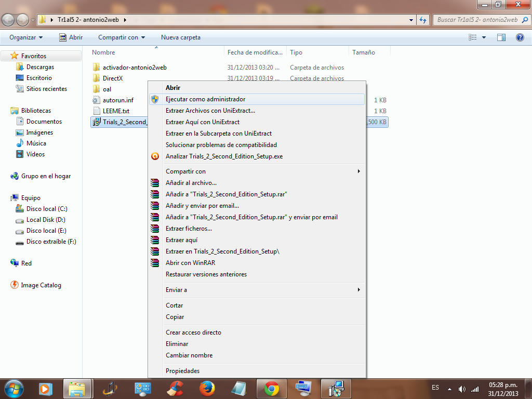The height and width of the screenshot is (399, 532).
Task: Open Descargas in the Favoritos sidebar
Action: click(x=40, y=67)
